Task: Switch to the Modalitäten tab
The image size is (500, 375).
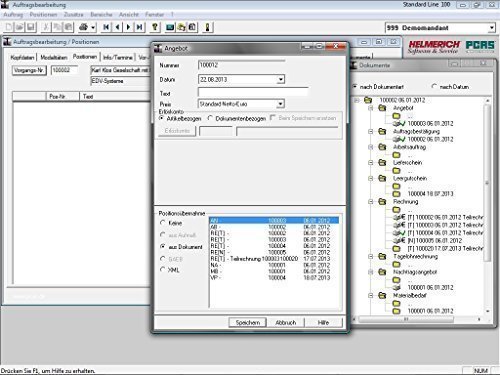Action: [x=54, y=57]
